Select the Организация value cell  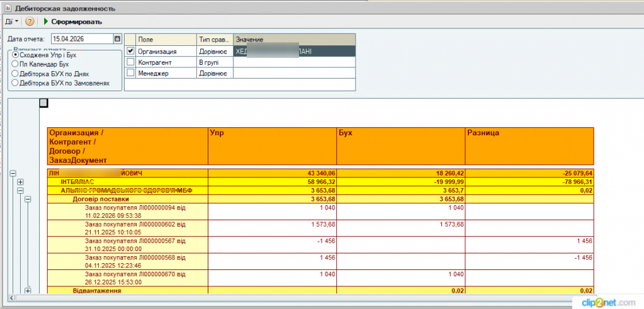pos(294,52)
